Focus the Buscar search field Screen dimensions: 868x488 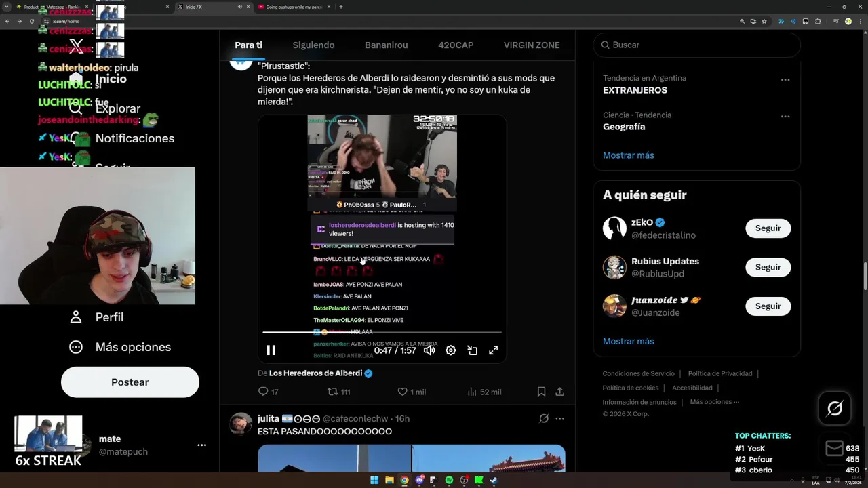[x=696, y=45]
